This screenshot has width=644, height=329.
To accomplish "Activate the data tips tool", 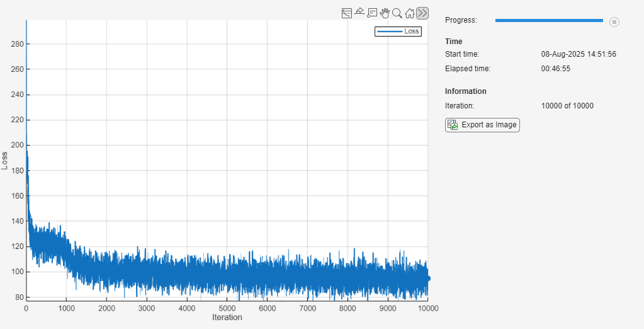I will click(x=372, y=13).
